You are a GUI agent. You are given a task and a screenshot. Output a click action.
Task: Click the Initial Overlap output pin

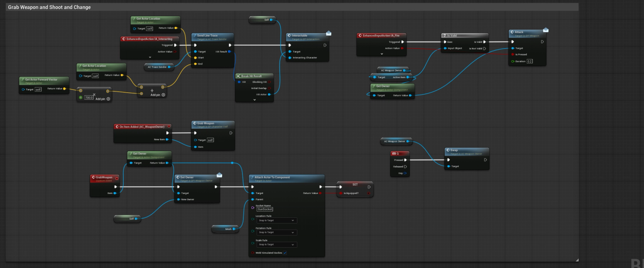(269, 88)
